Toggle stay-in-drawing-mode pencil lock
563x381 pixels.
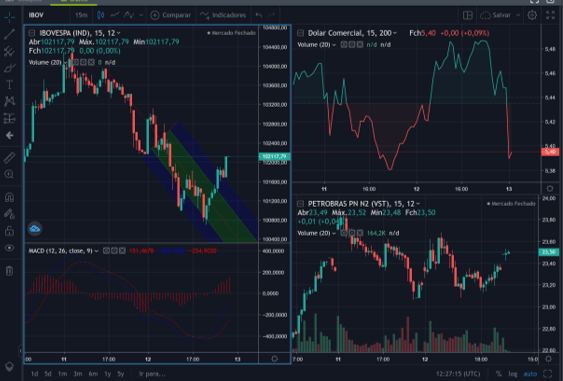point(9,214)
